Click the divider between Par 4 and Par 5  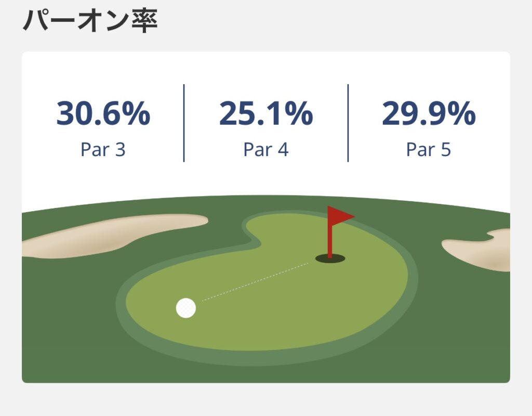(348, 123)
